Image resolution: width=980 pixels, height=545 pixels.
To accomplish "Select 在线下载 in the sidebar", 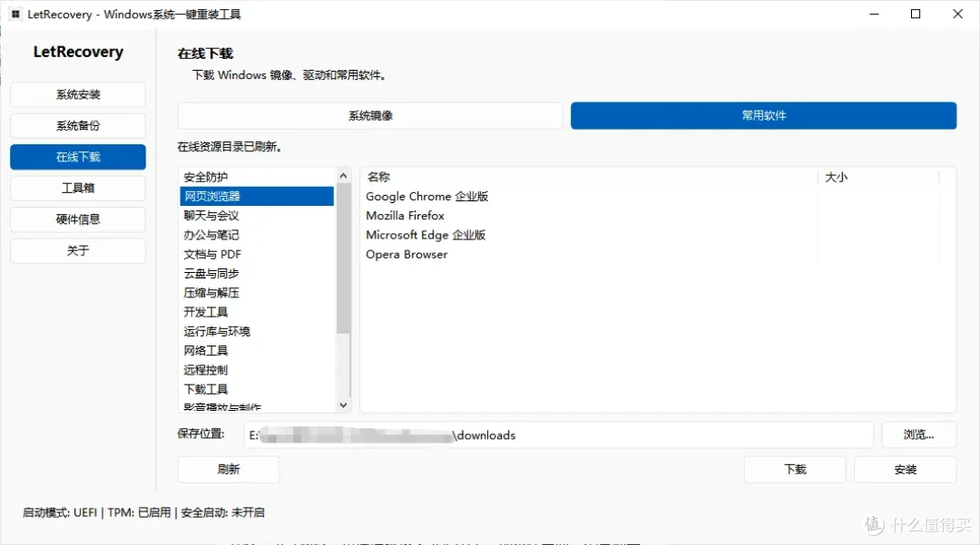I will pos(78,157).
